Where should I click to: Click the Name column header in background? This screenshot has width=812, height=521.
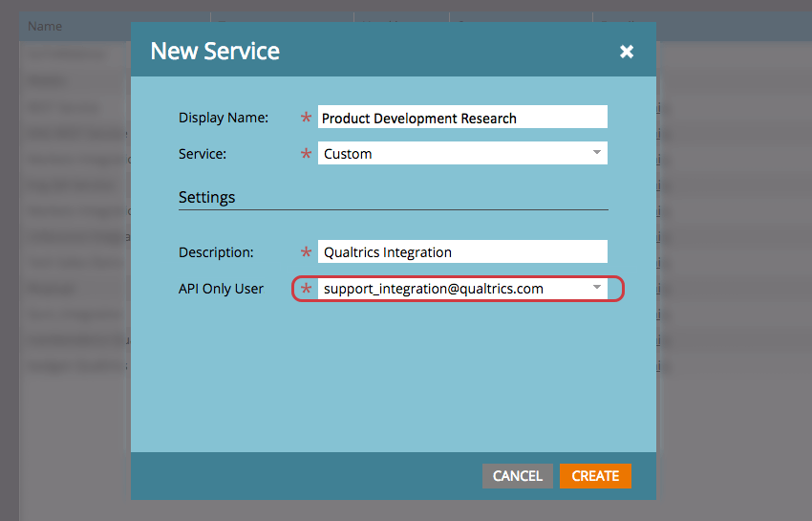45,26
